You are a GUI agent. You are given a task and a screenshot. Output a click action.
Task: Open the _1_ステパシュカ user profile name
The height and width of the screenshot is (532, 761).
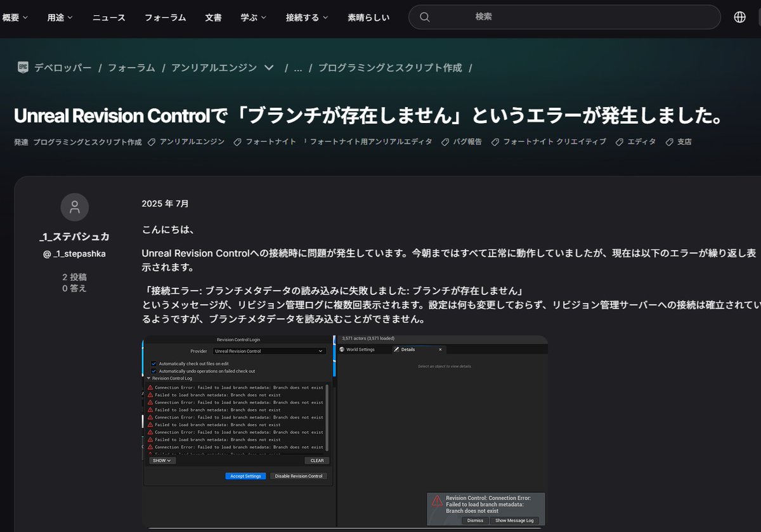point(74,237)
